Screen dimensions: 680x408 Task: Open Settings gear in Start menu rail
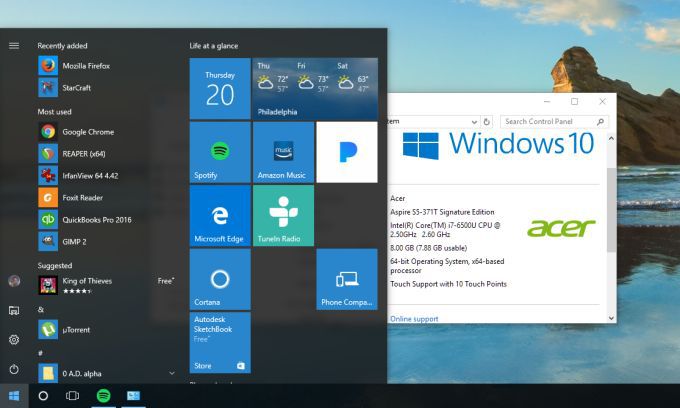pyautogui.click(x=14, y=340)
